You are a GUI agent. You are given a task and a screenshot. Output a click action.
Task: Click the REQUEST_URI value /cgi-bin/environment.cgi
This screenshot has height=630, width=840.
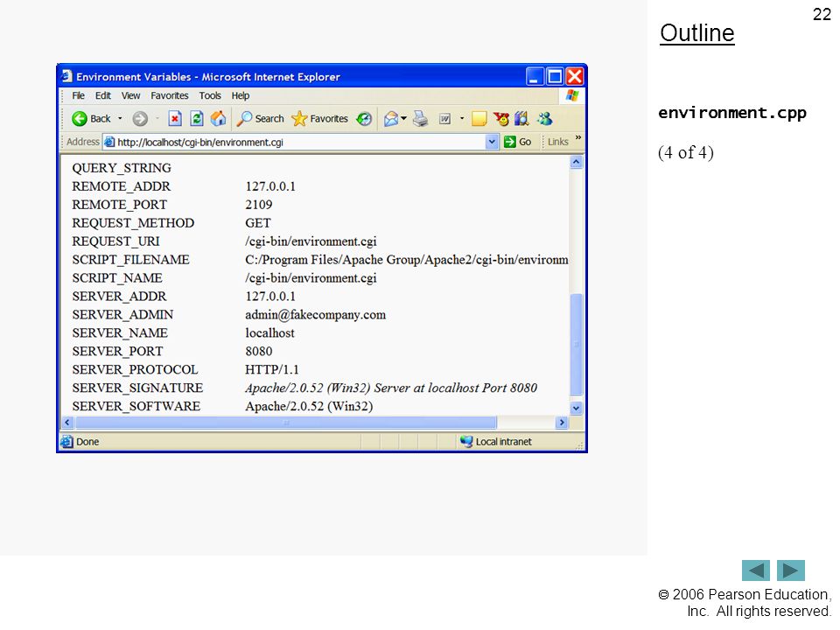[x=311, y=241]
